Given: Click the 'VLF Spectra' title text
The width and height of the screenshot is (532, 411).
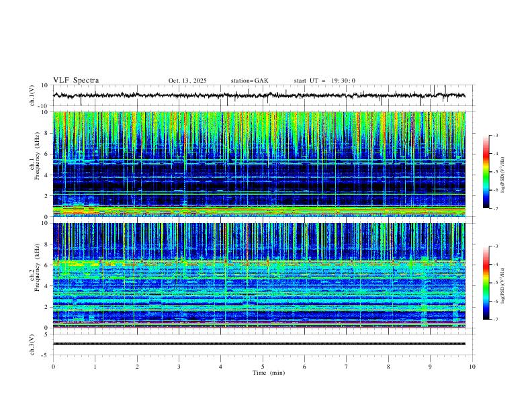Looking at the screenshot, I should tap(76, 81).
